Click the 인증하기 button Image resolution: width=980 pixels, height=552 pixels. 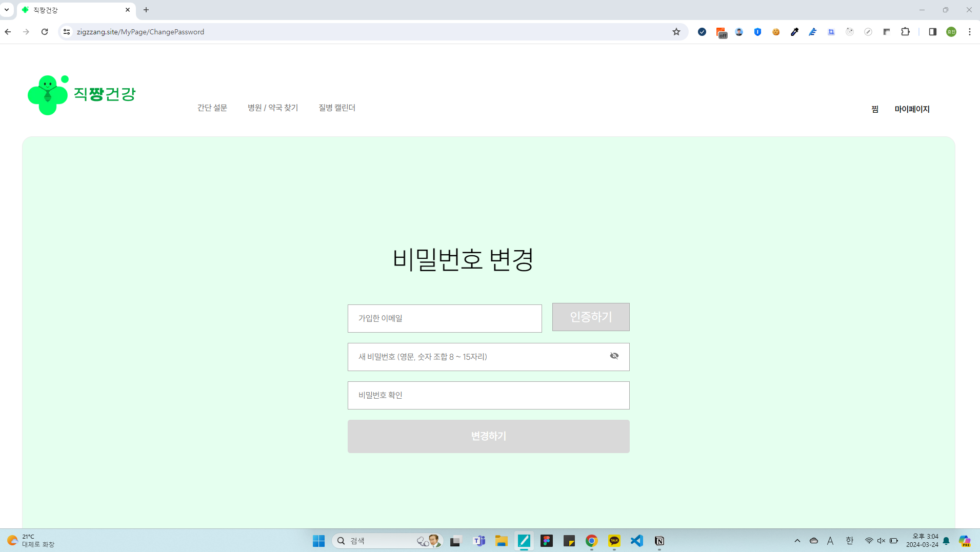click(x=590, y=317)
